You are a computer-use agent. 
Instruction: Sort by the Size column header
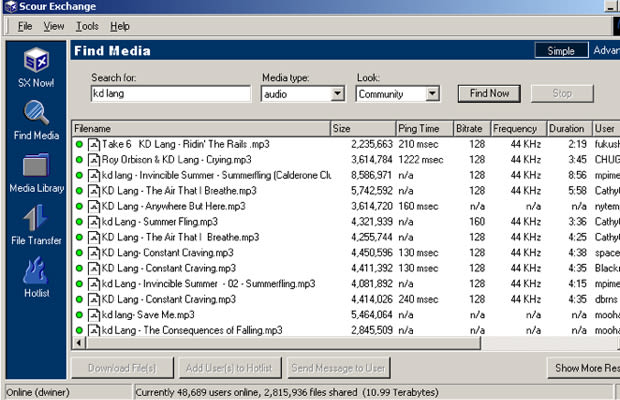363,129
